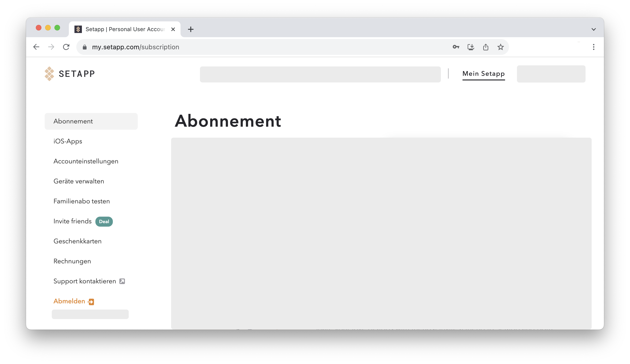Image resolution: width=630 pixels, height=364 pixels.
Task: Click the Mein Setapp header link
Action: 483,74
